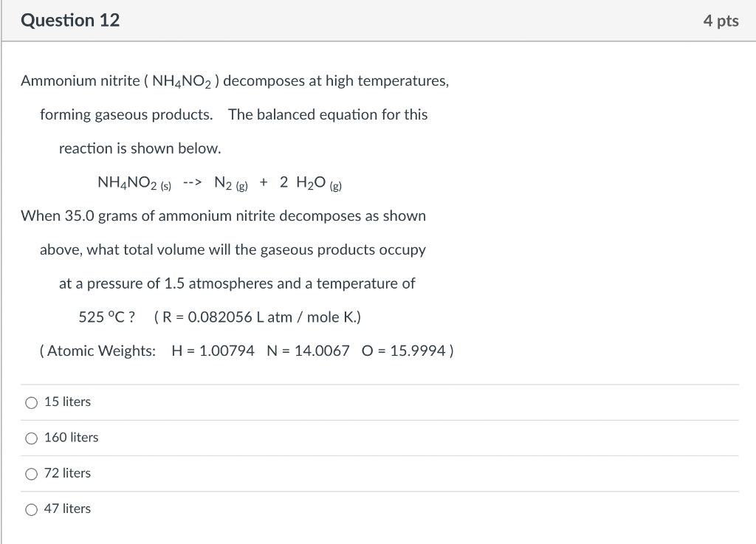756x544 pixels.
Task: Click the Question 12 header
Action: (x=70, y=20)
